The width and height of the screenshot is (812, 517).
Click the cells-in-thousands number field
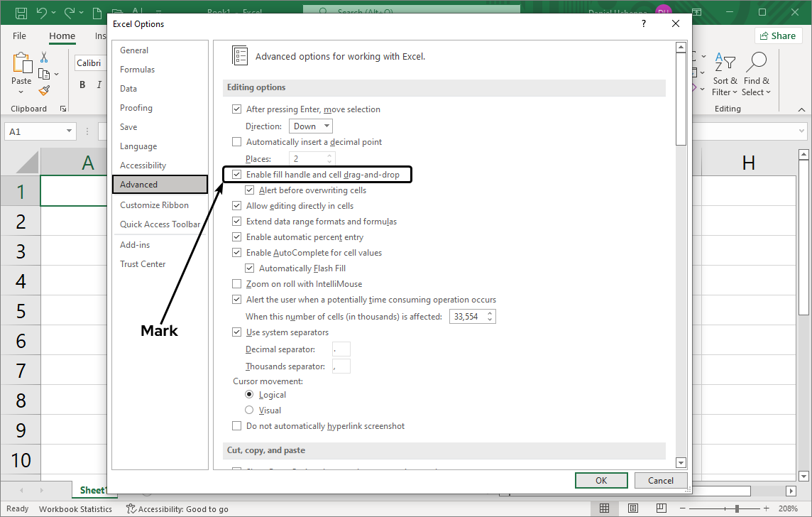(467, 317)
